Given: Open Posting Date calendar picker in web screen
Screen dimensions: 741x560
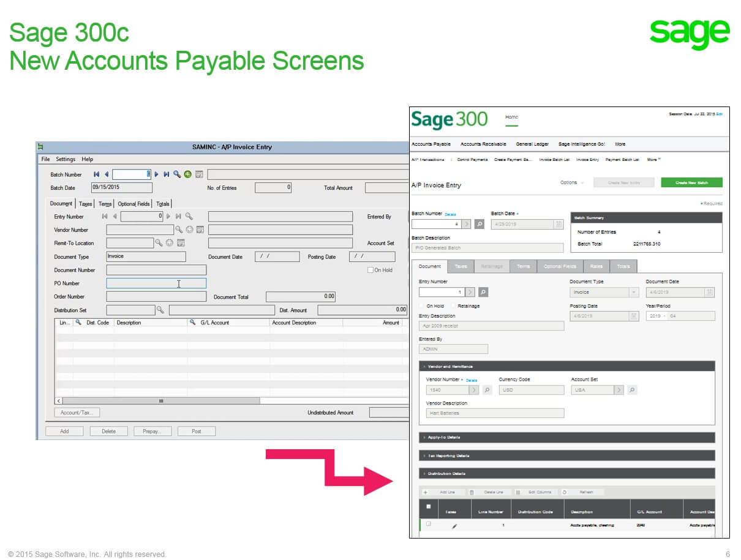Looking at the screenshot, I should point(634,316).
